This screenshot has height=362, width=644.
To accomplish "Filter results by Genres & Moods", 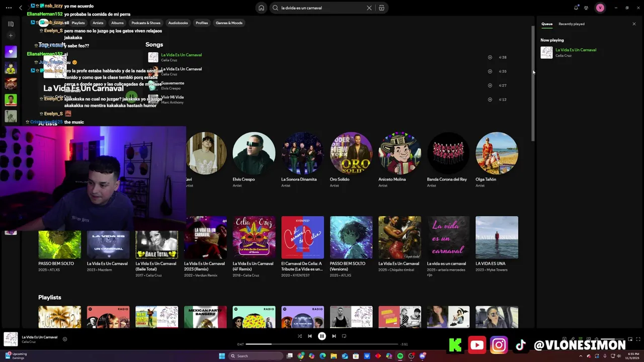I will [229, 23].
